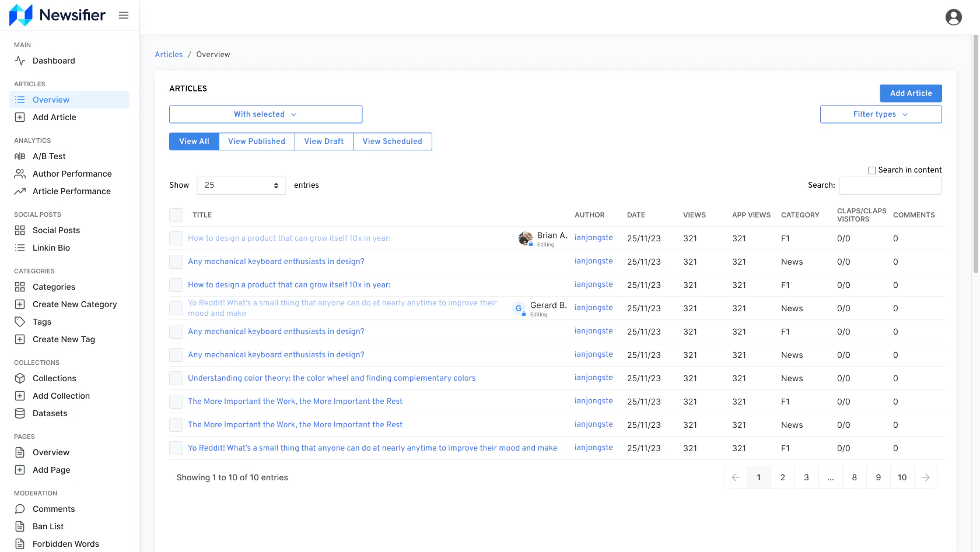Click the Author Performance icon
The width and height of the screenshot is (980, 552).
19,174
